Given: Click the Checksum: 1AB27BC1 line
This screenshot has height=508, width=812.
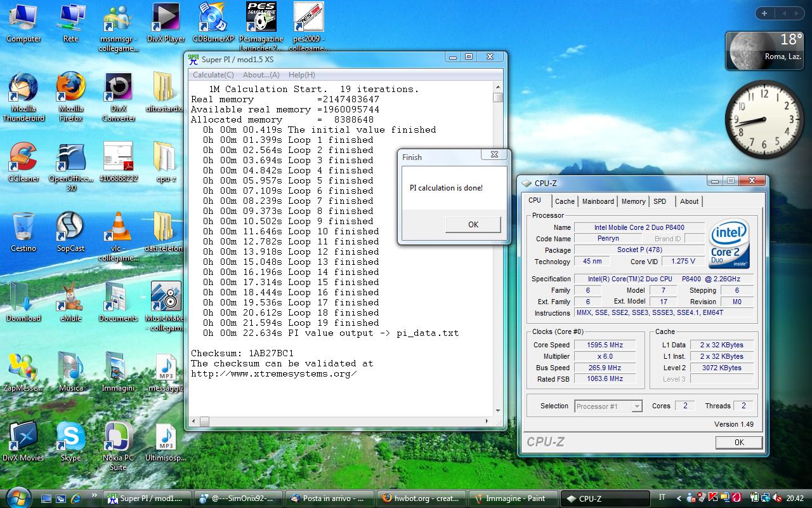Looking at the screenshot, I should 242,353.
